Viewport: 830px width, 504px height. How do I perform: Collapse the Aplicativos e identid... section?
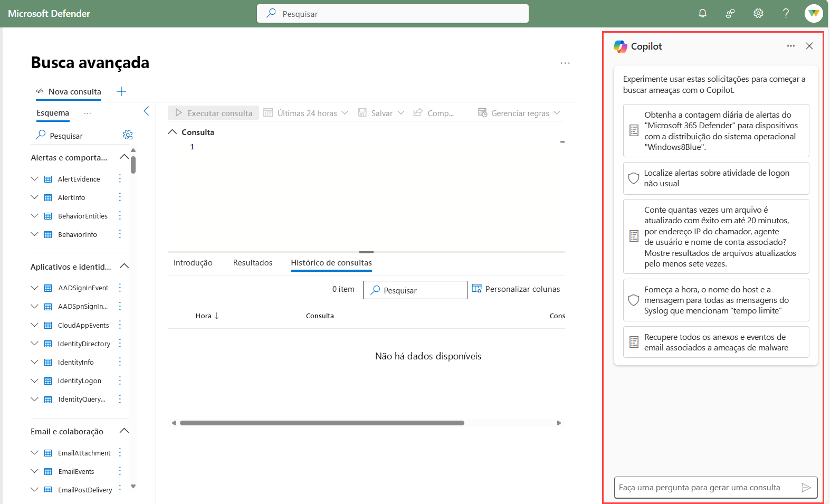tap(125, 266)
